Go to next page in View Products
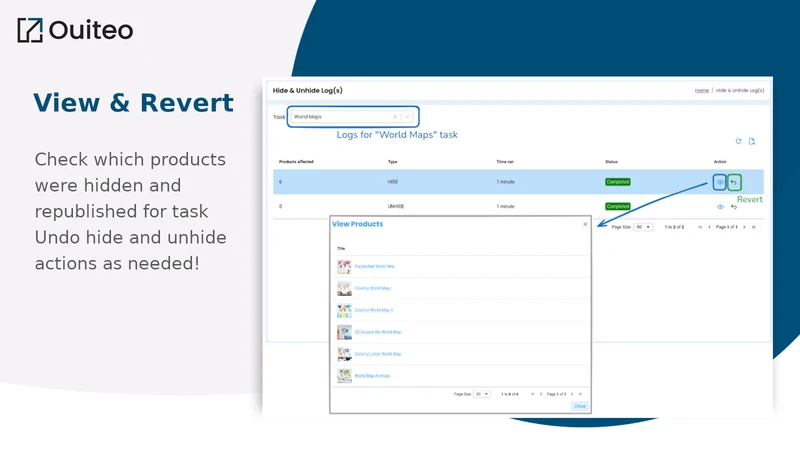Viewport: 800px width, 450px height. (572, 394)
